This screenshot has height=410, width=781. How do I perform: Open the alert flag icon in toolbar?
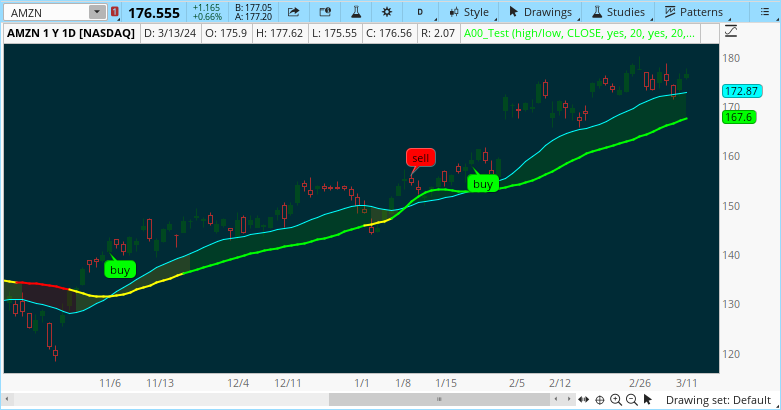pos(325,12)
